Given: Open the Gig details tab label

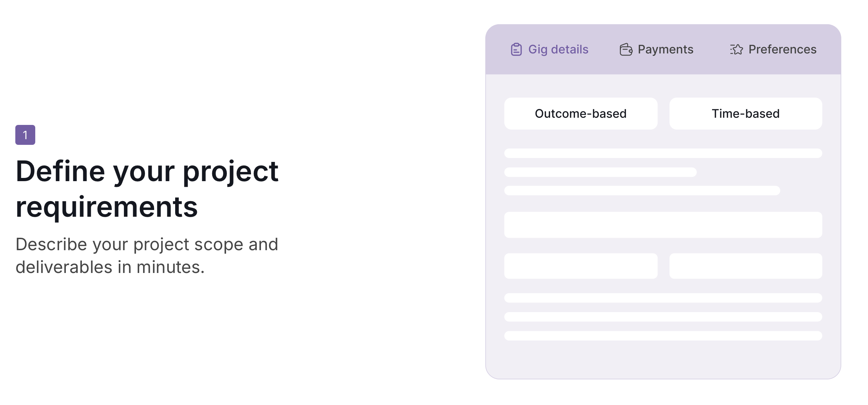Looking at the screenshot, I should tap(558, 49).
